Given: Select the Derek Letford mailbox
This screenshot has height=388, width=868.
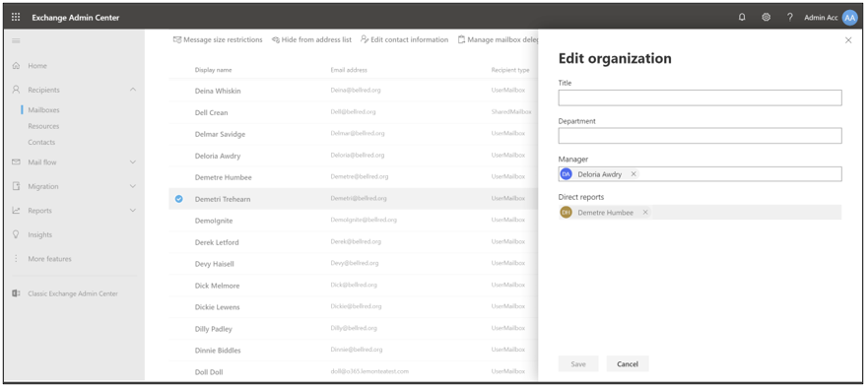Looking at the screenshot, I should 353,242.
